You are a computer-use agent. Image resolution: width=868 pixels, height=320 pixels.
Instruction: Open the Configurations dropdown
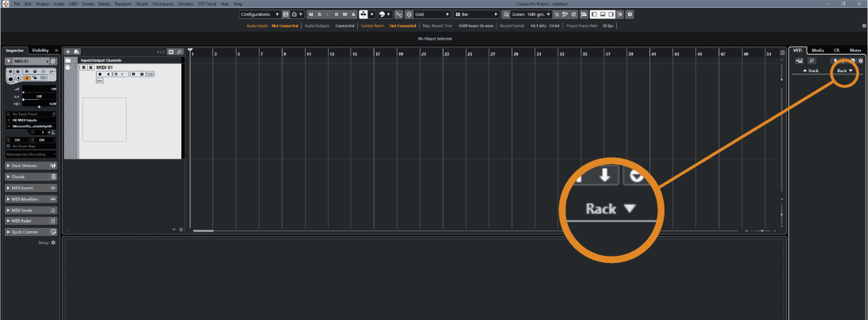point(261,14)
